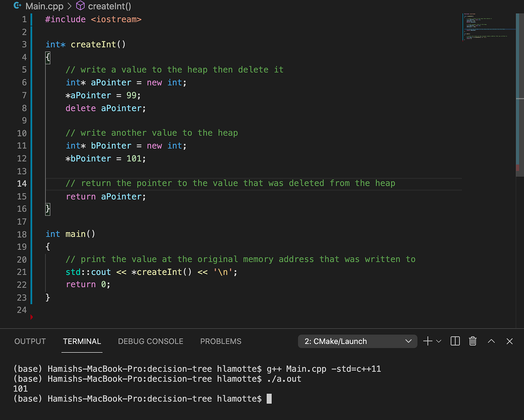Click '*bPointer = 101;' statement

point(106,159)
